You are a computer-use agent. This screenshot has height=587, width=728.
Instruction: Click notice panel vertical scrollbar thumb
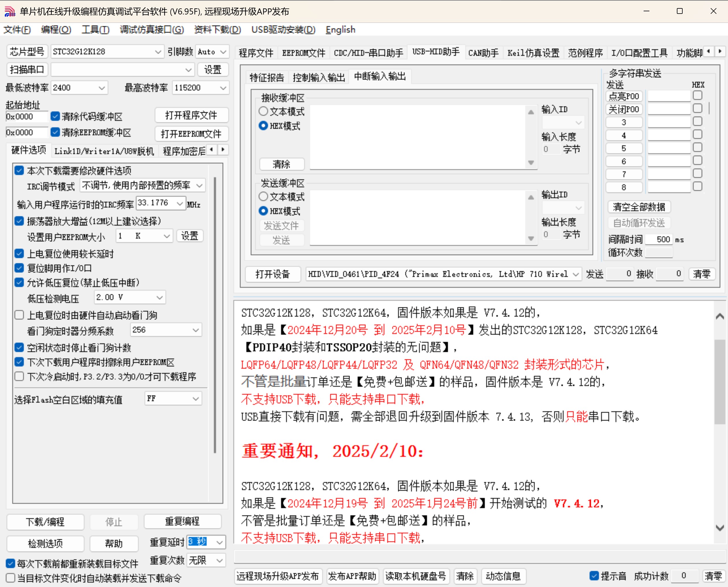click(x=720, y=382)
